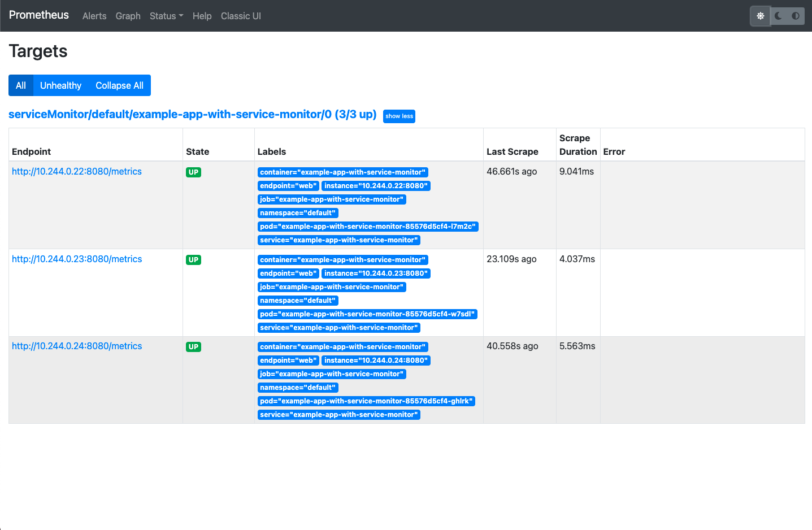Open the Status dropdown menu
The height and width of the screenshot is (530, 812).
(166, 16)
